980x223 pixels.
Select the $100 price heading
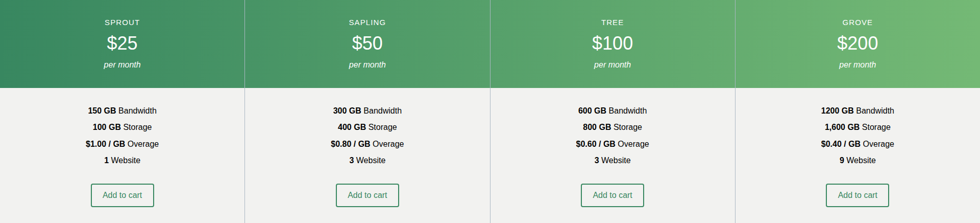pos(612,43)
